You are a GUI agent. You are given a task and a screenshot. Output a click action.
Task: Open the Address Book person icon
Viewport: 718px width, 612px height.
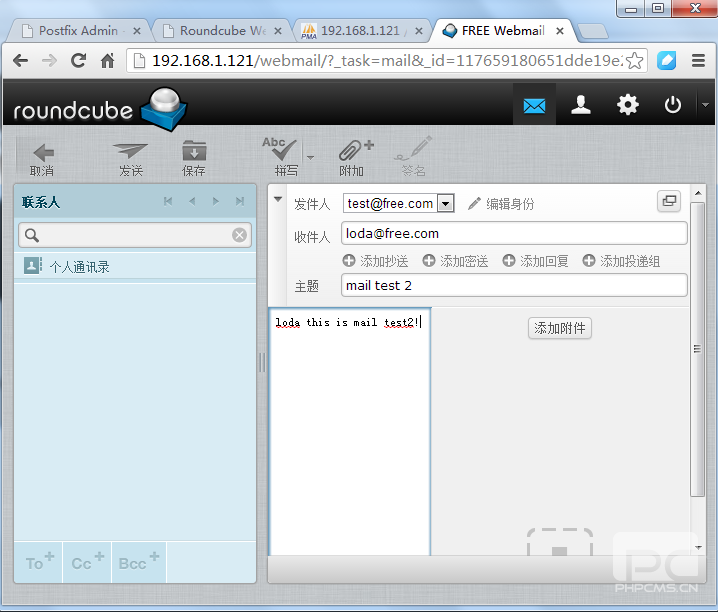(x=581, y=105)
